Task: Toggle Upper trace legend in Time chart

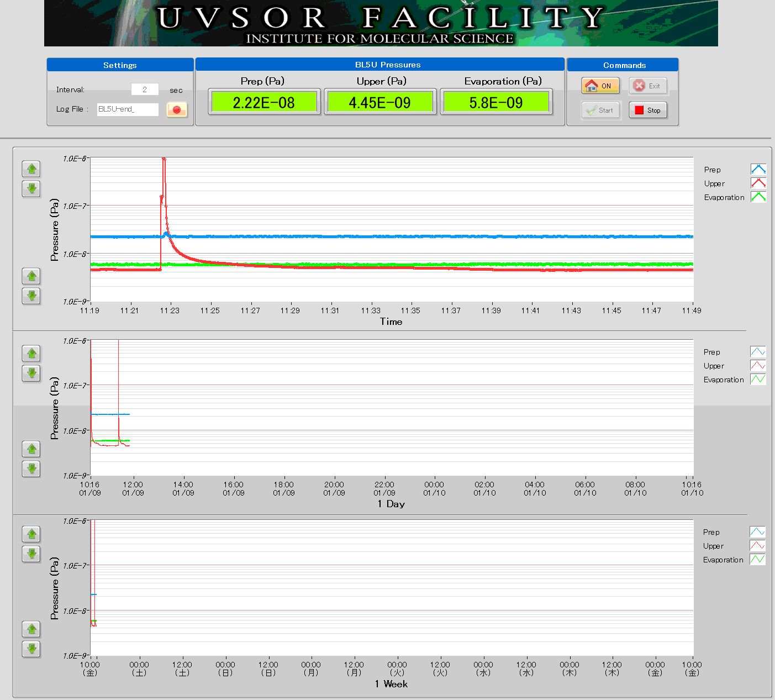Action: 758,183
